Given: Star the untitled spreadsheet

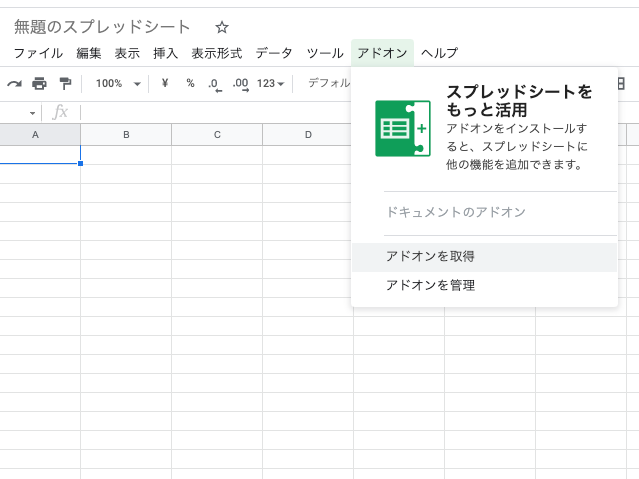Looking at the screenshot, I should (x=222, y=27).
